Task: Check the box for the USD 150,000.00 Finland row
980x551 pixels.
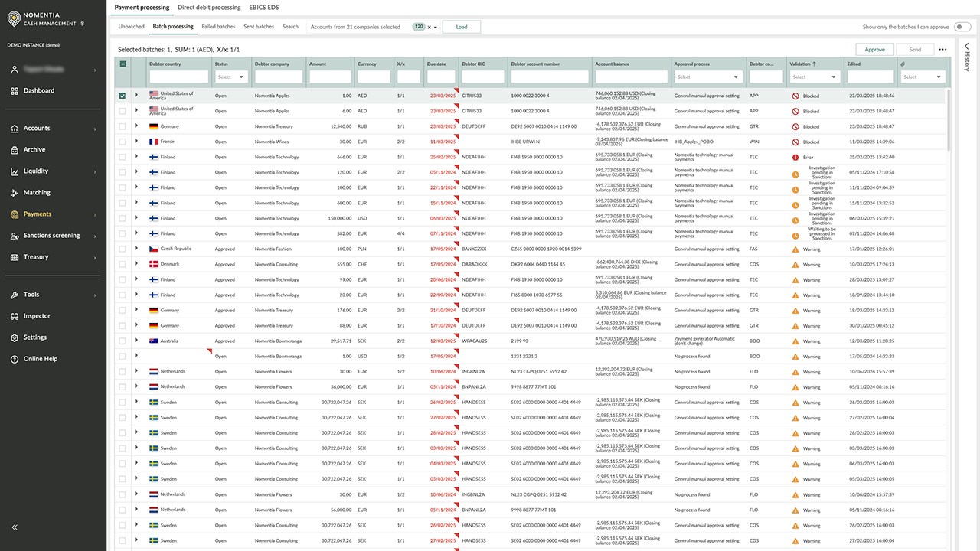Action: click(122, 218)
